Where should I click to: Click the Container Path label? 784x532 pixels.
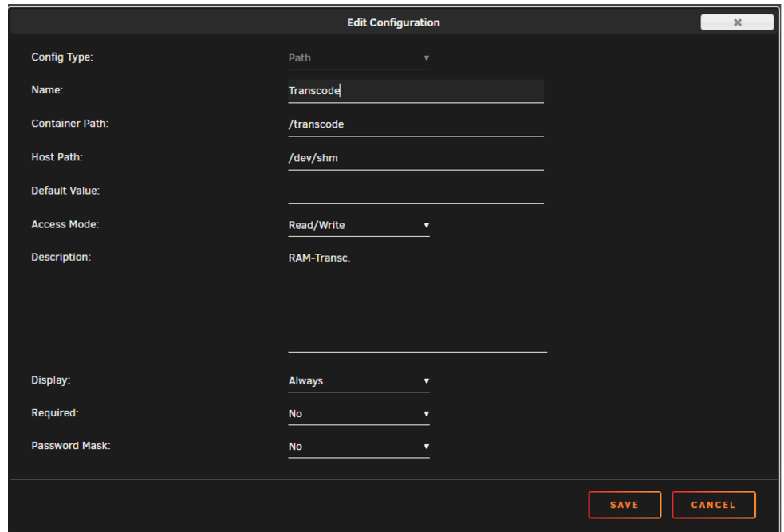click(70, 124)
